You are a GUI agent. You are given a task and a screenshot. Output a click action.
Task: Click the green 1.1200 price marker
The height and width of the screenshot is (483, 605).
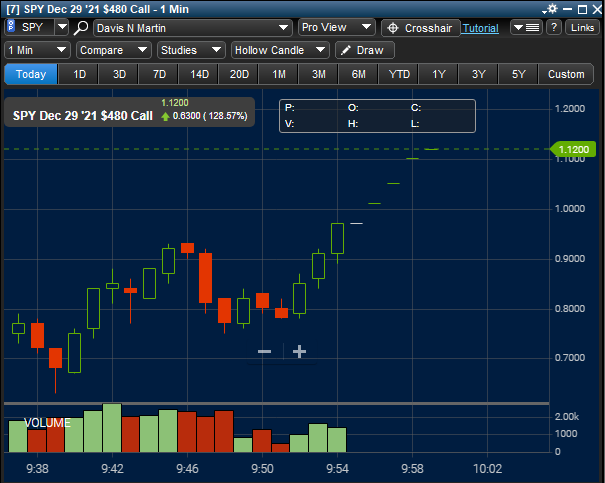[576, 149]
